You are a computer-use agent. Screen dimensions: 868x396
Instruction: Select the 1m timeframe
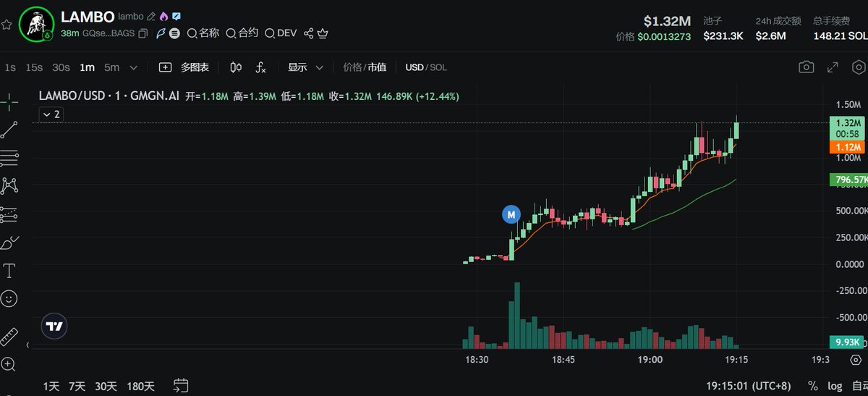[x=87, y=67]
